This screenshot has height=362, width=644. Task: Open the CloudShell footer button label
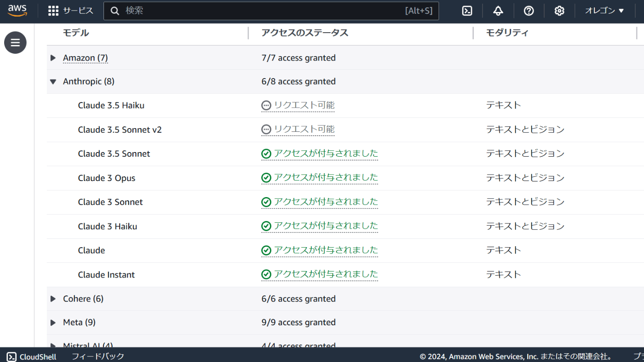38,356
